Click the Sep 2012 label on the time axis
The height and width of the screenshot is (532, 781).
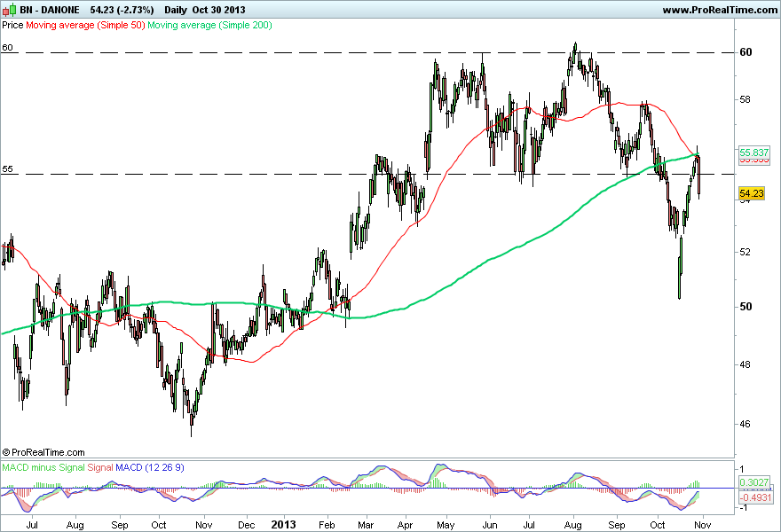pos(120,525)
